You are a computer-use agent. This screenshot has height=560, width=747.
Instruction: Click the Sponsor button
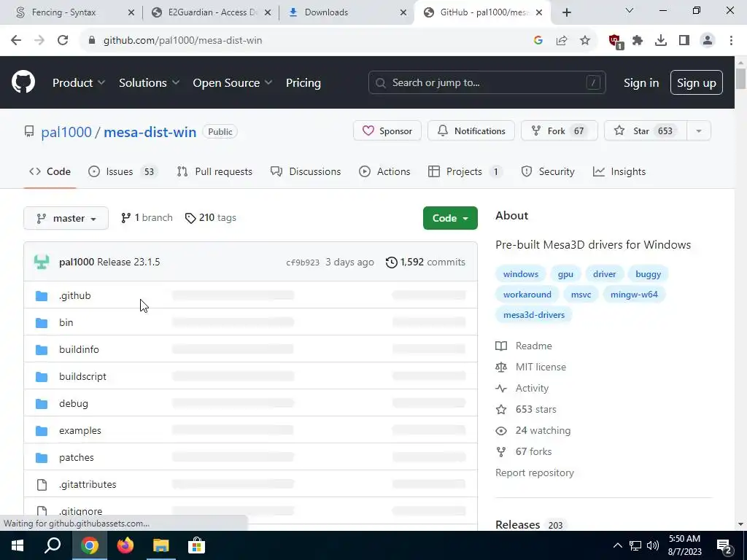click(x=387, y=131)
